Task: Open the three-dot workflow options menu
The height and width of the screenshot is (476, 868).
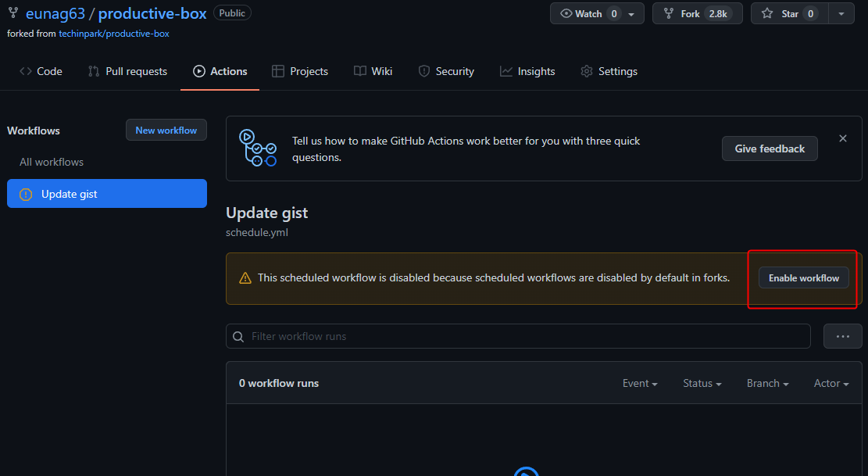Action: click(x=842, y=337)
